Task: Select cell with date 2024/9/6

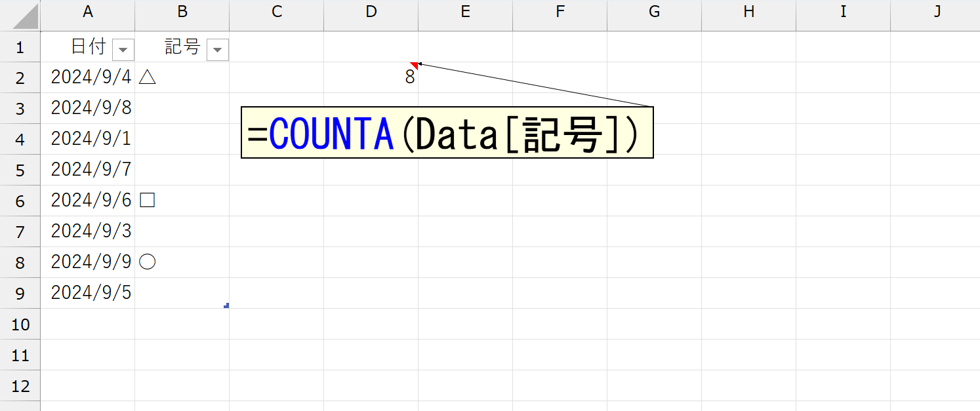Action: point(88,201)
